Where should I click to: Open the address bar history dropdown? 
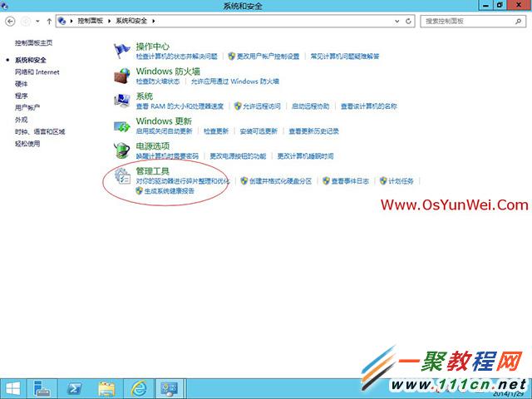tap(397, 21)
